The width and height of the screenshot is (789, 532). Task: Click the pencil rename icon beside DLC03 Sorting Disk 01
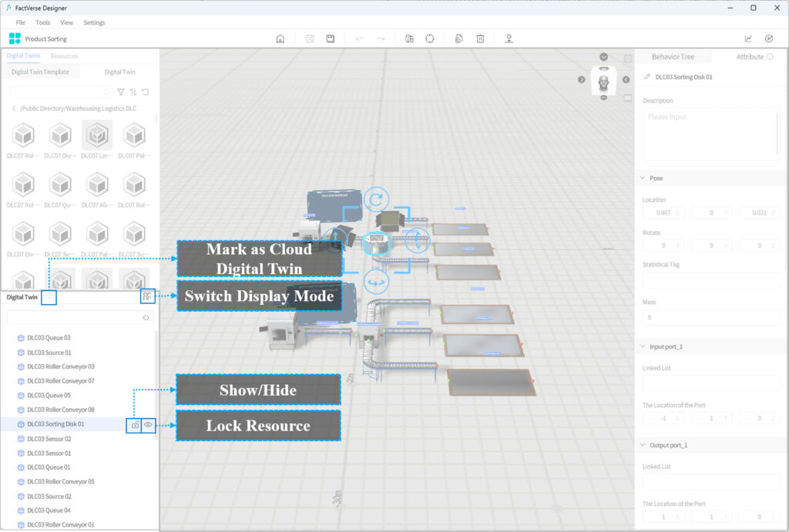(647, 77)
